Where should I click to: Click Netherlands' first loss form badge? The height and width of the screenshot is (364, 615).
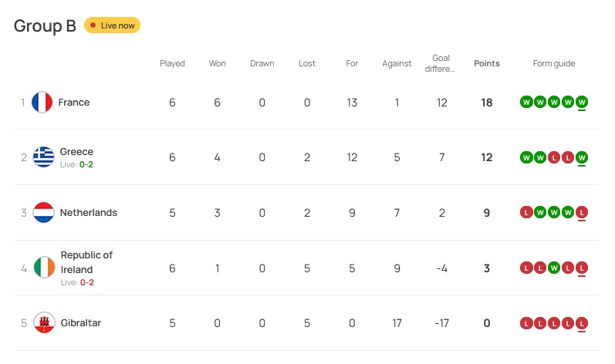526,213
